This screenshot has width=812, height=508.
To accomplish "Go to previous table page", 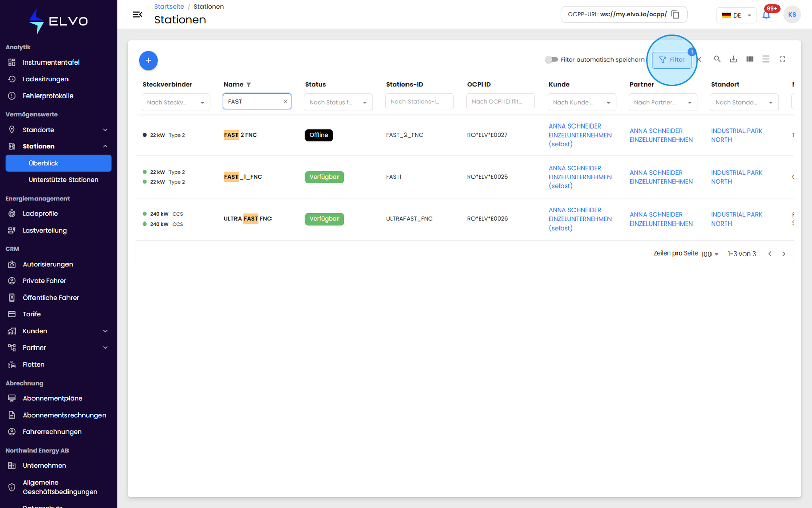I will click(x=770, y=254).
